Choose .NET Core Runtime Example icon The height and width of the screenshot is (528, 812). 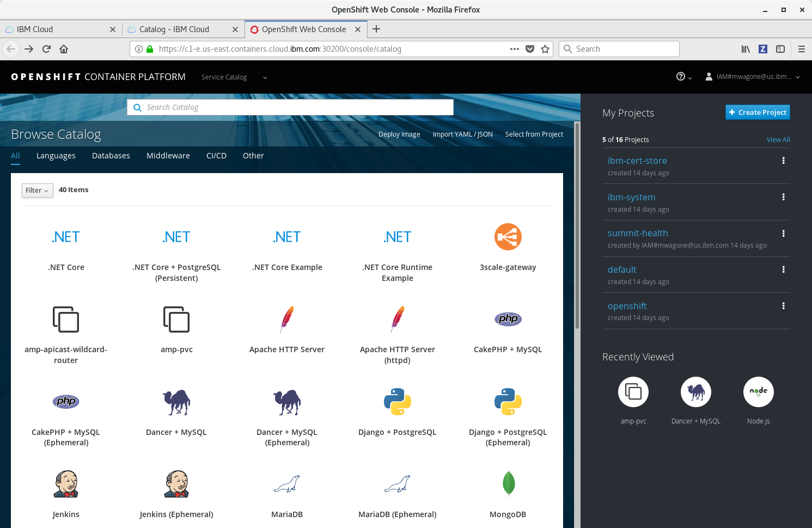[x=398, y=237]
